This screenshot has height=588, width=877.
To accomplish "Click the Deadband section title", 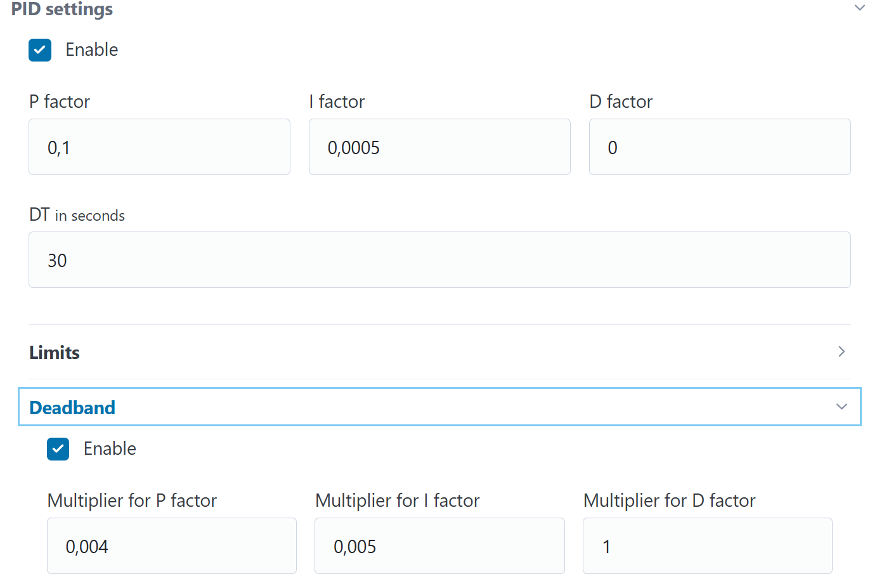I will click(x=72, y=408).
